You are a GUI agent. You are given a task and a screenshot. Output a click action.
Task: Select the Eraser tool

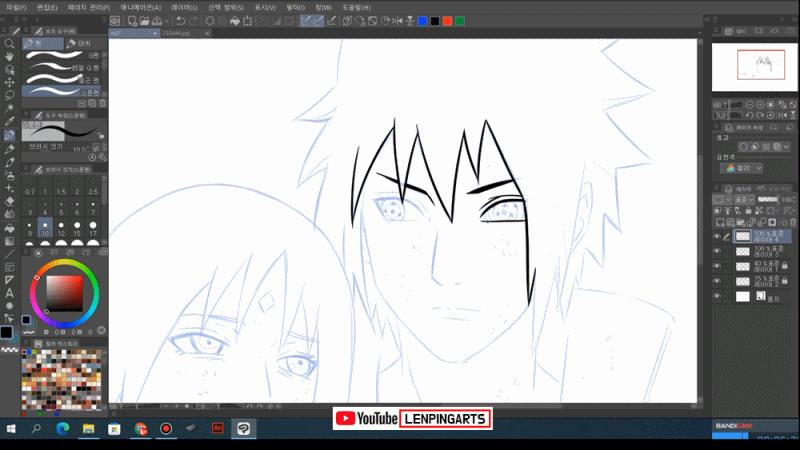[x=9, y=202]
